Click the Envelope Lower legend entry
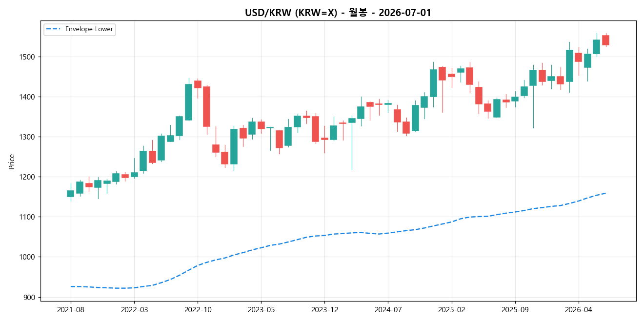The width and height of the screenshot is (644, 322). 80,29
